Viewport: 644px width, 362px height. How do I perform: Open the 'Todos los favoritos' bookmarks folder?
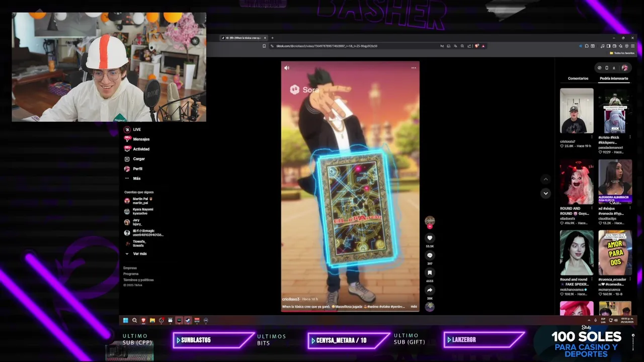[x=622, y=53]
